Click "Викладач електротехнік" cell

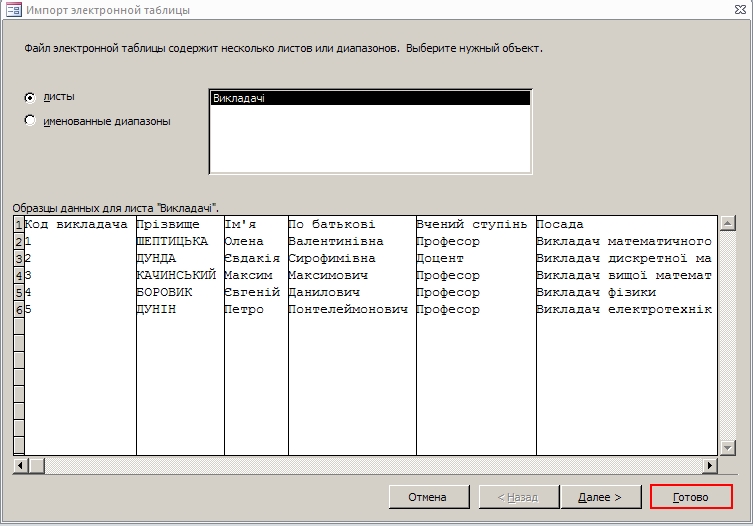[x=627, y=309]
